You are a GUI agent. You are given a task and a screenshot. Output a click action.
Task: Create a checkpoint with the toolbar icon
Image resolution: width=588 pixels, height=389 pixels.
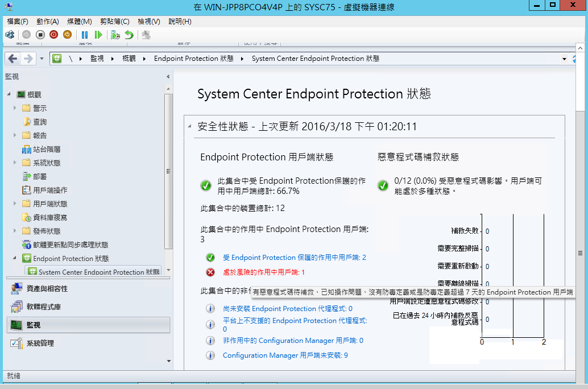pyautogui.click(x=115, y=35)
